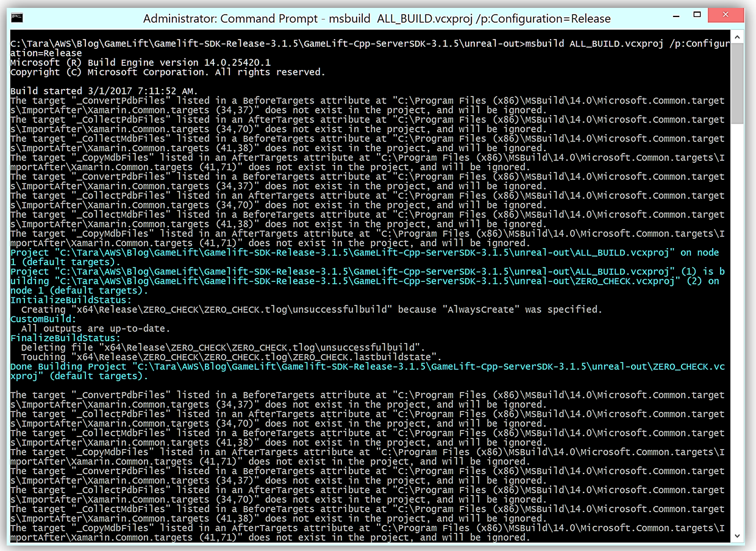Click the scrollbar down arrow

click(x=737, y=535)
